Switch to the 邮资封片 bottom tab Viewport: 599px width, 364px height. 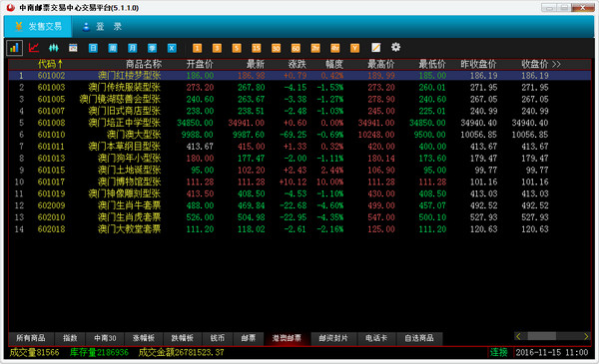point(333,338)
